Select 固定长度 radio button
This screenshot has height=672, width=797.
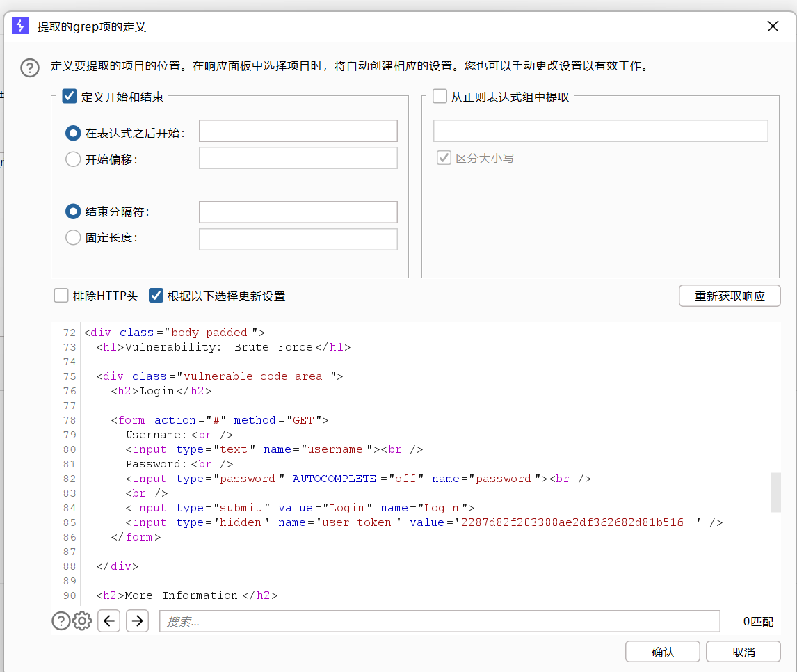pyautogui.click(x=73, y=237)
